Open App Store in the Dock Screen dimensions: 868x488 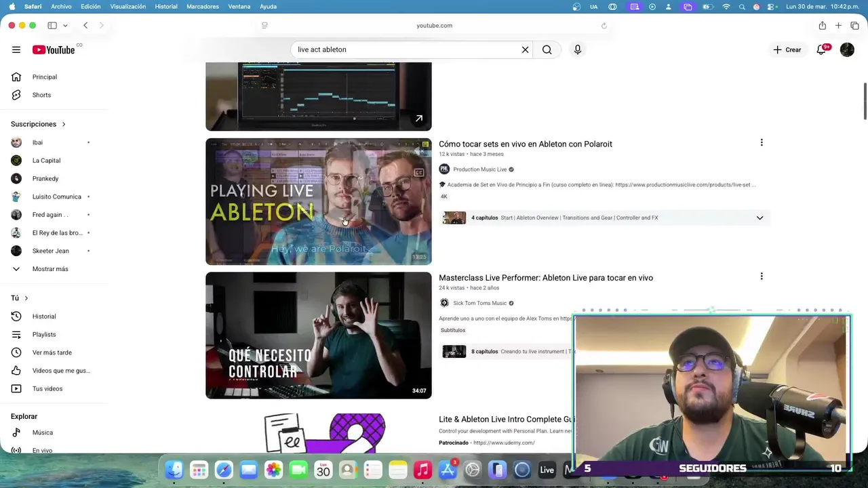coord(448,470)
